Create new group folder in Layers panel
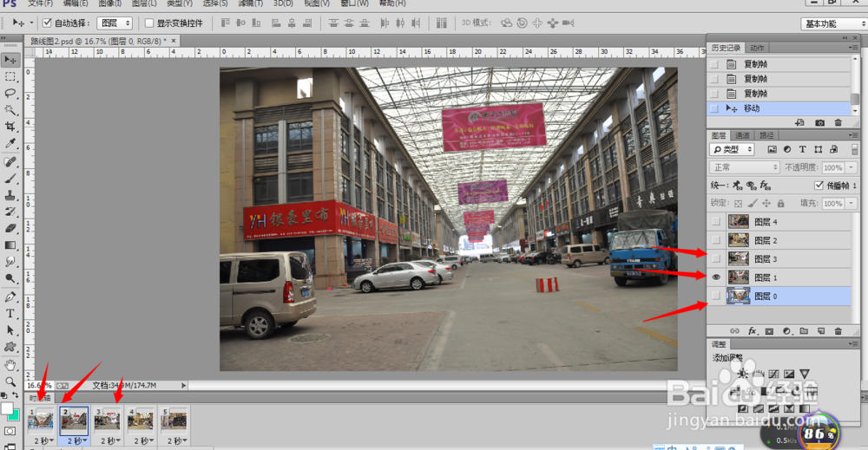868x450 pixels. click(804, 331)
